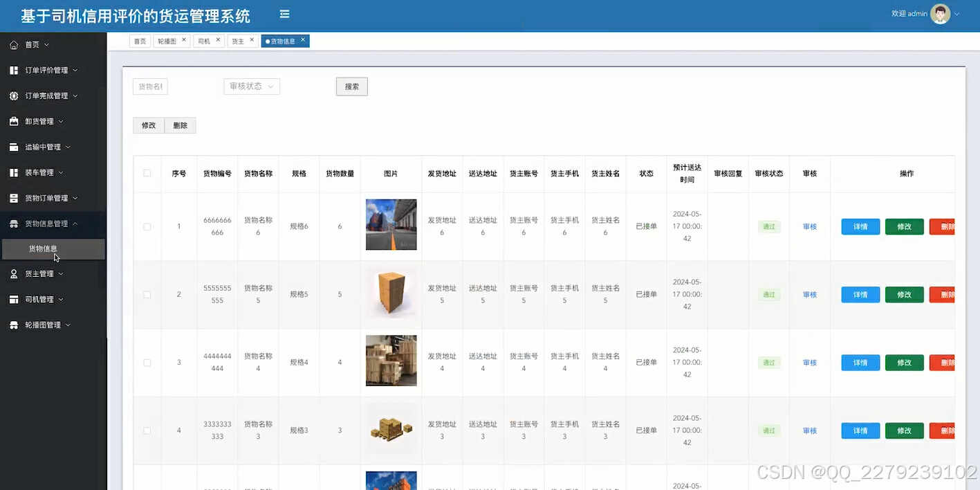Viewport: 980px width, 490px height.
Task: Expand the 首页 sidebar menu
Action: pos(46,44)
